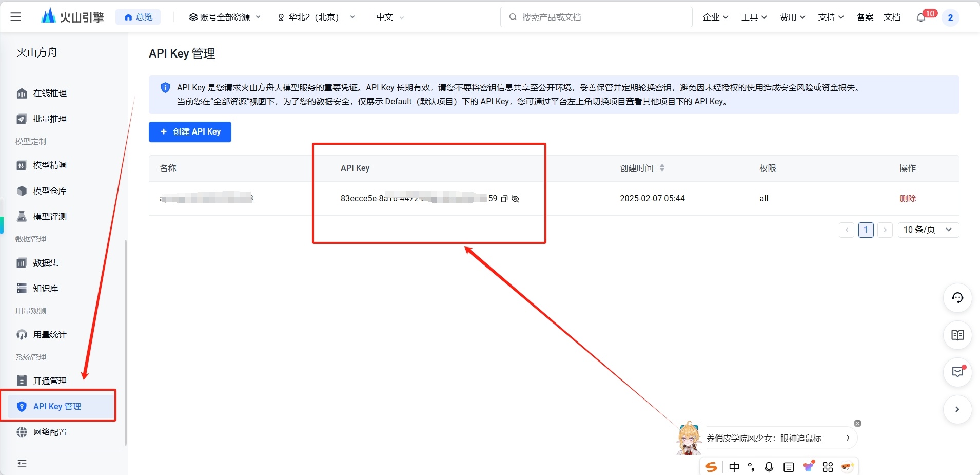
Task: Open the feedback message icon
Action: click(x=957, y=372)
